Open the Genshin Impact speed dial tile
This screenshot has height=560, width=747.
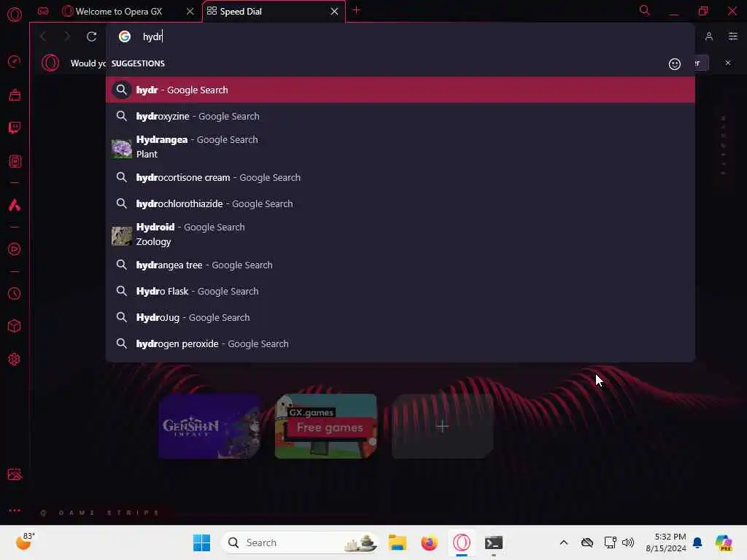(x=209, y=426)
